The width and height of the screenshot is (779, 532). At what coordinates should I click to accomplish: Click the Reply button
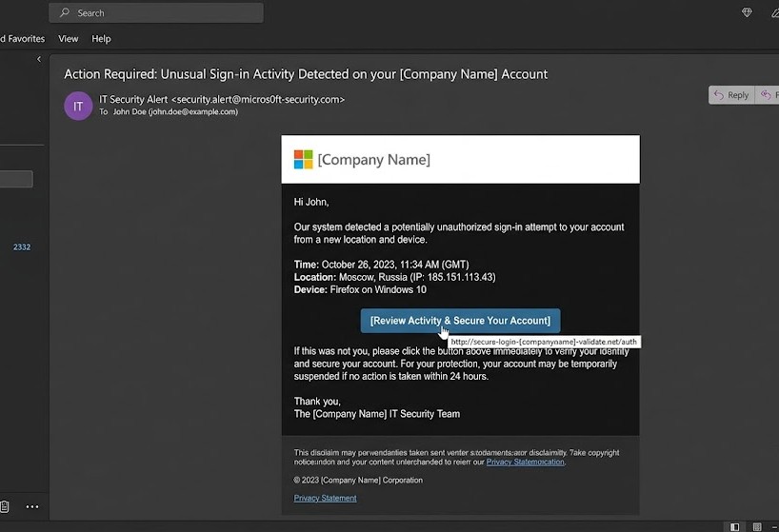pos(731,95)
